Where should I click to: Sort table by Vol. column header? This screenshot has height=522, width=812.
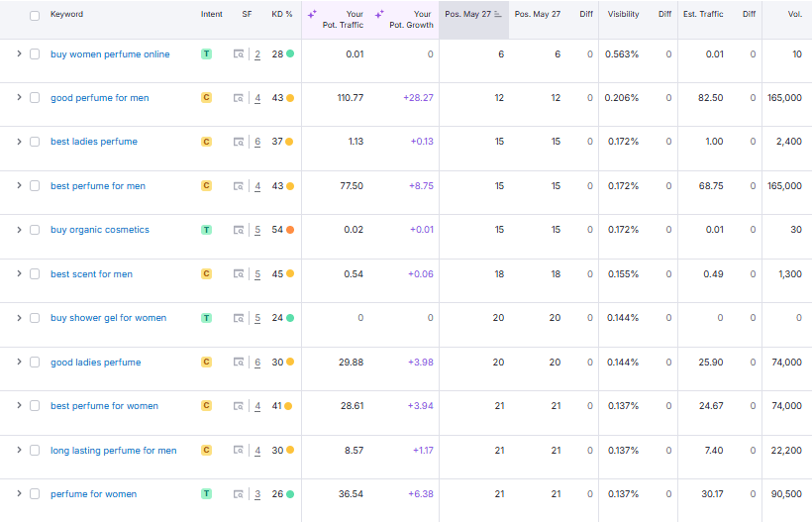click(x=794, y=15)
